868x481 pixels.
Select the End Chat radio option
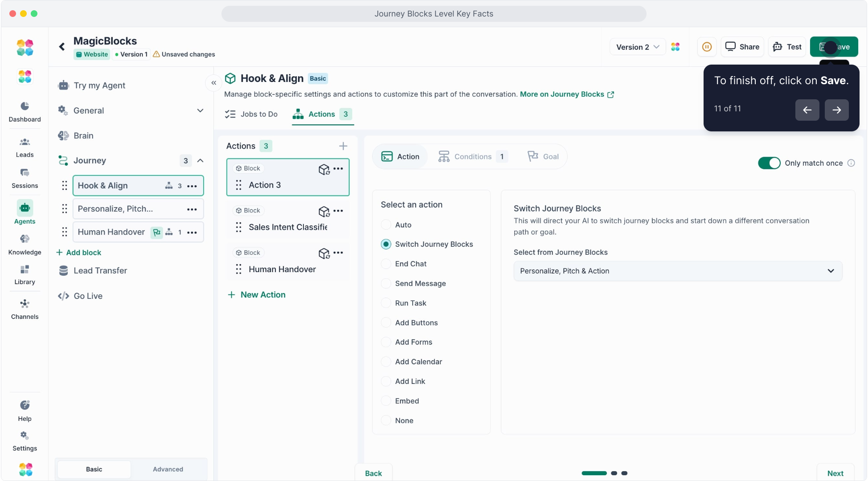(x=386, y=264)
